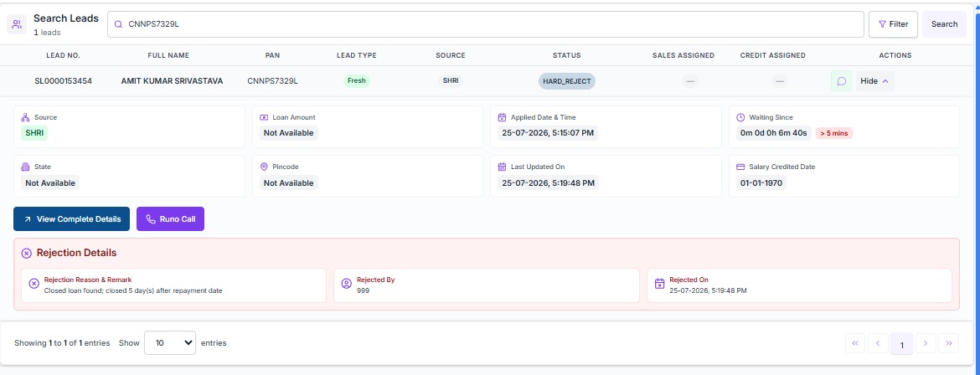The height and width of the screenshot is (375, 980).
Task: Click lead number SL0000153454
Action: coord(64,81)
